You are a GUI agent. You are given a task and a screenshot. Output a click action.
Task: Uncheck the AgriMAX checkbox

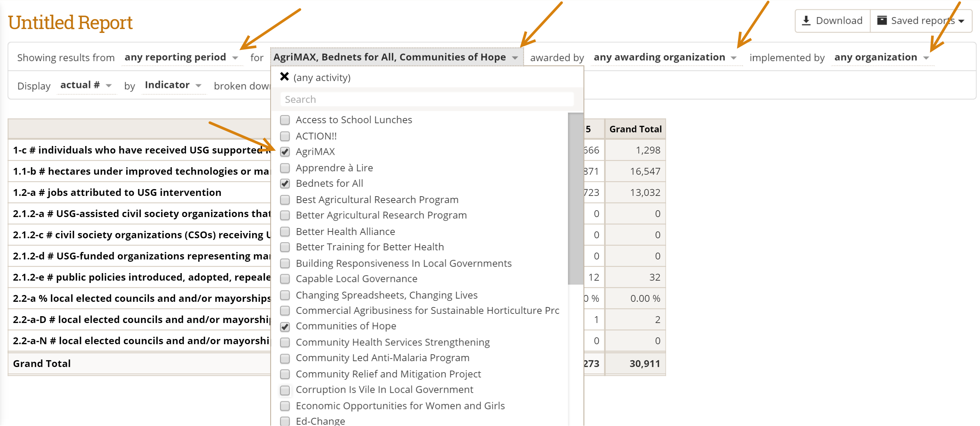(x=285, y=152)
